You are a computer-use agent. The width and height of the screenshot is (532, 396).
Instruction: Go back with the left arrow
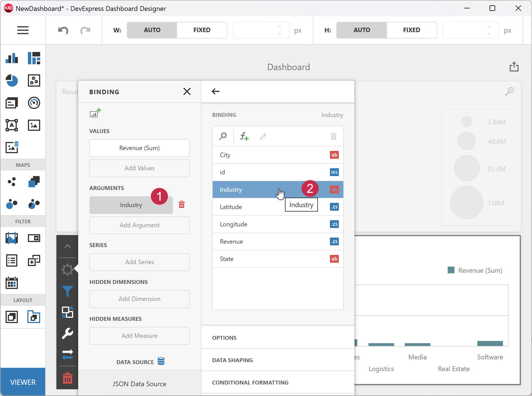coord(215,91)
